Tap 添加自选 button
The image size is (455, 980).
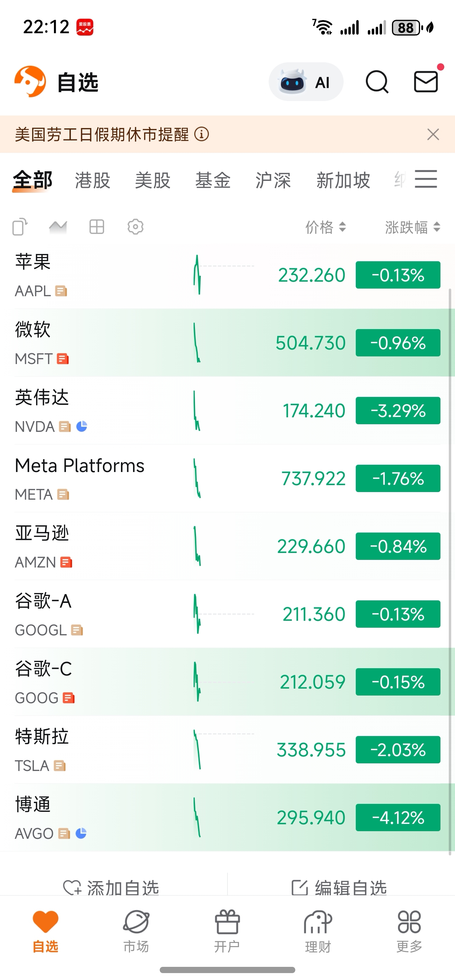pyautogui.click(x=111, y=888)
